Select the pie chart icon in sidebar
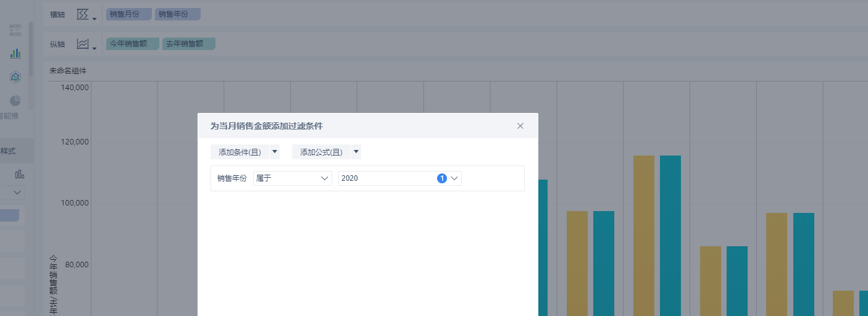The width and height of the screenshot is (868, 316). pos(15,100)
